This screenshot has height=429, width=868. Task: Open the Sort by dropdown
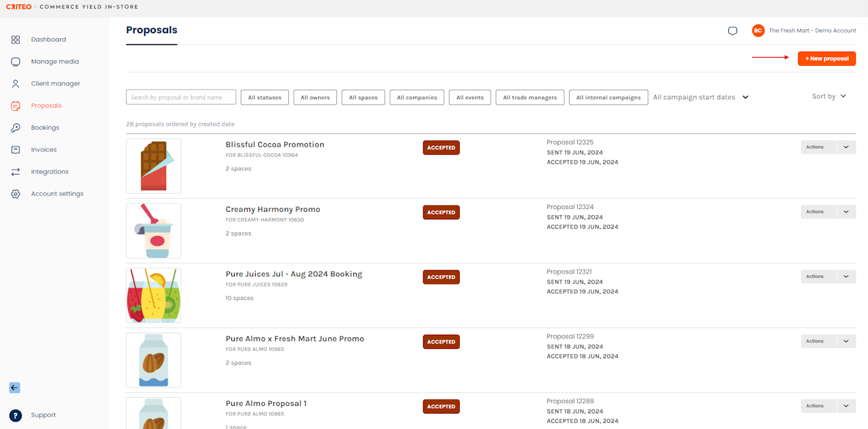[829, 96]
